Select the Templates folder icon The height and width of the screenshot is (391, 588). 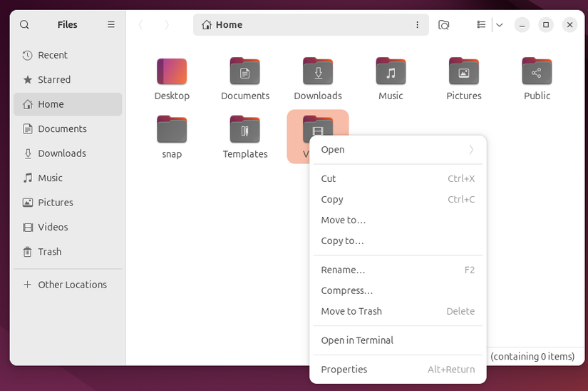[244, 130]
